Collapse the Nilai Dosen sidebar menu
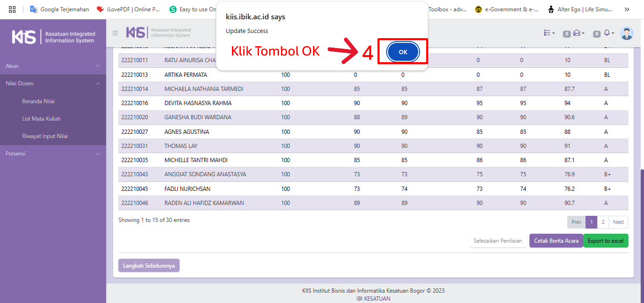Viewport: 644px width, 303px height. pos(53,83)
